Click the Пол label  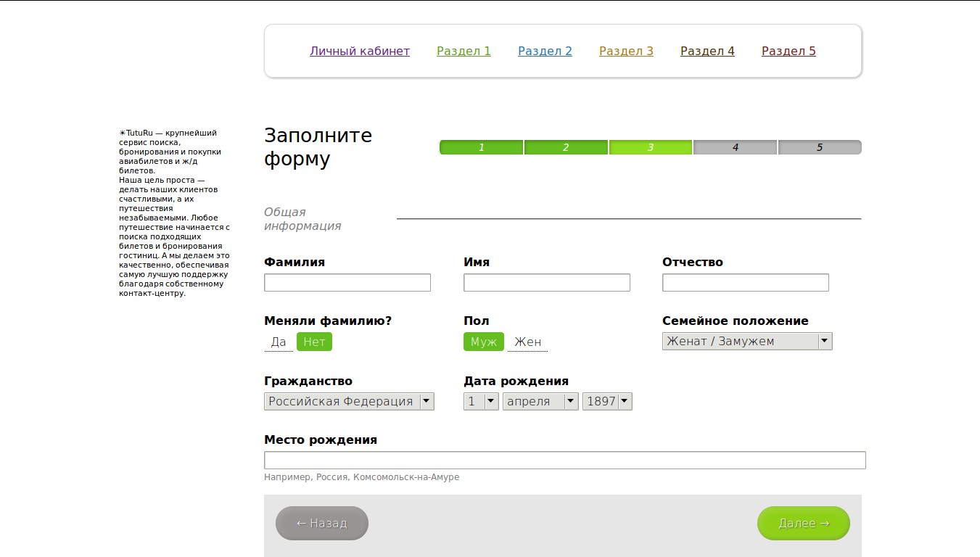pyautogui.click(x=477, y=321)
